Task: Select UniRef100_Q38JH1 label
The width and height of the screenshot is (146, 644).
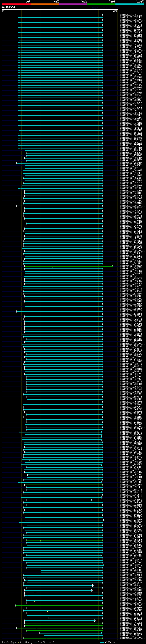Action: coord(131,63)
